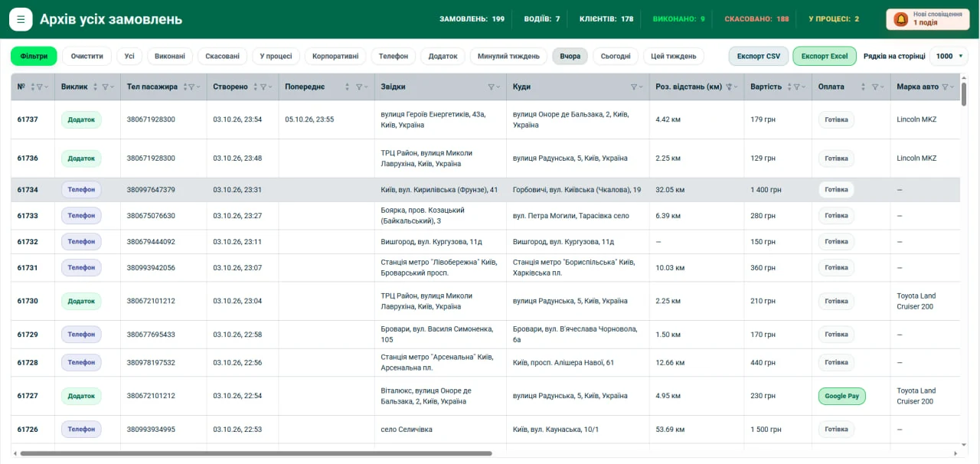Click the Виконано: 9 counter

[679, 19]
